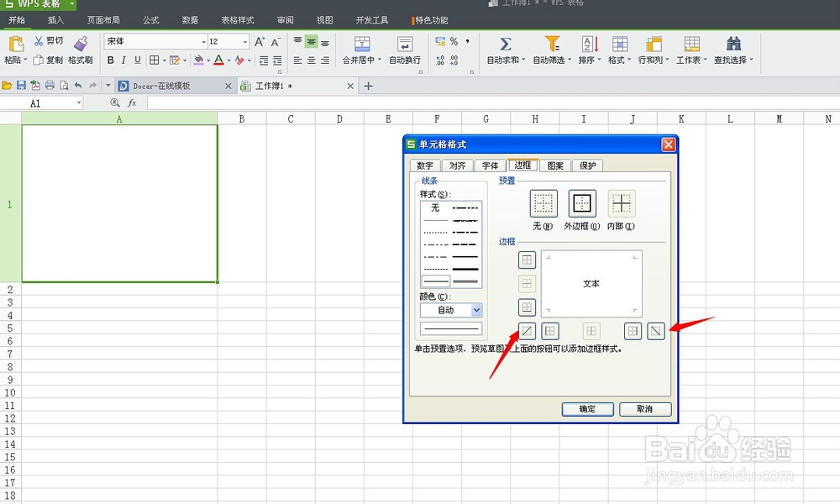Toggle italic formatting with the I icon
840x504 pixels.
(123, 60)
